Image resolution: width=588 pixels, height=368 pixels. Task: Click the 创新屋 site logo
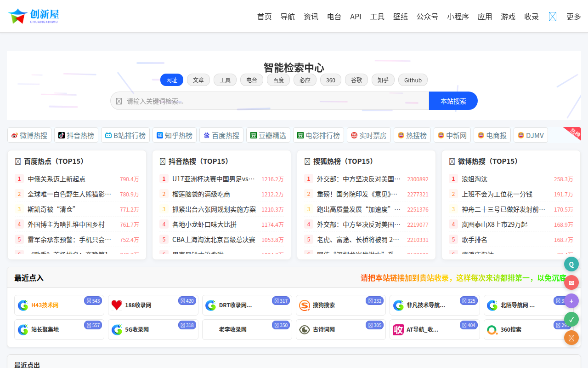33,17
